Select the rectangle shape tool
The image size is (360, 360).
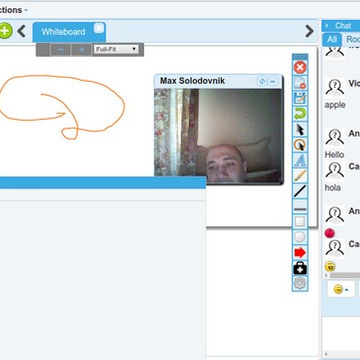(x=300, y=221)
